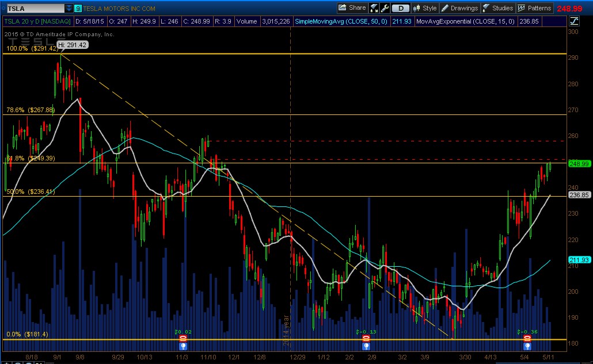Screen dimensions: 593x364
Task: Click the C: 248.99 close value
Action: tap(196, 21)
